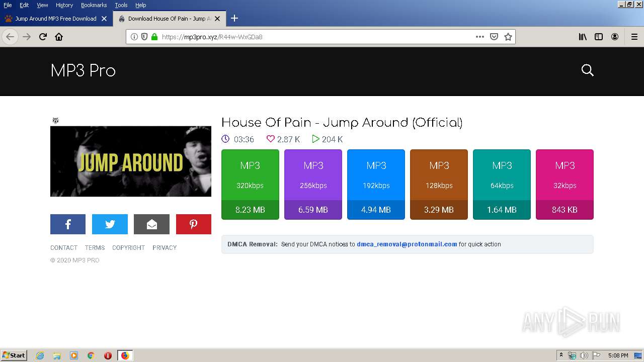
Task: Open the browser home page
Action: pos(59,37)
